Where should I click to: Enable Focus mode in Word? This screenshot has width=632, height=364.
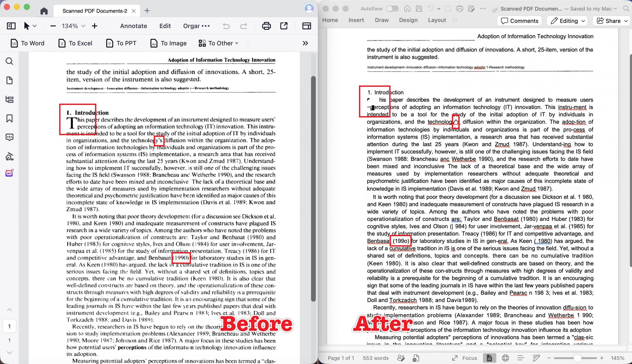pyautogui.click(x=464, y=358)
